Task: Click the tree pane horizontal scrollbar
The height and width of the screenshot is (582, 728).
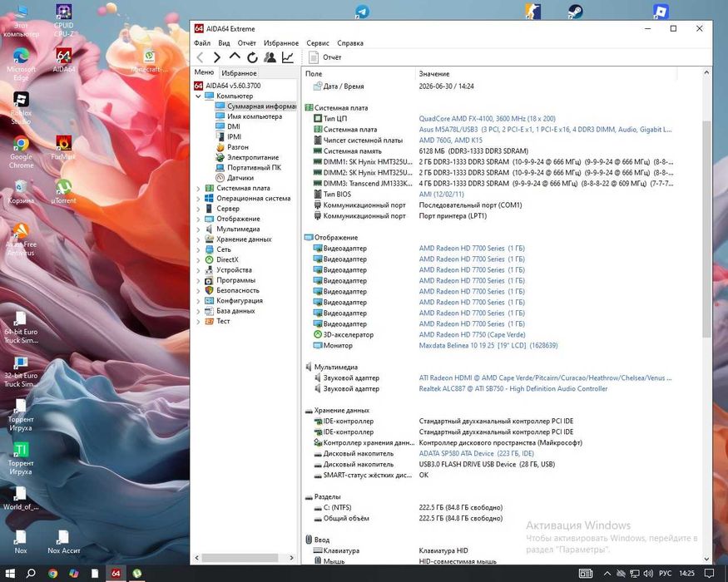Action: 240,557
